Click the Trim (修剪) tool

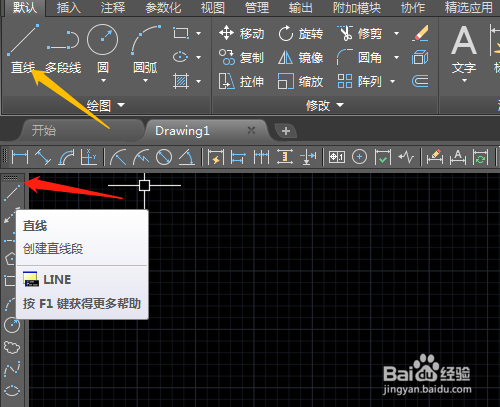pos(359,33)
